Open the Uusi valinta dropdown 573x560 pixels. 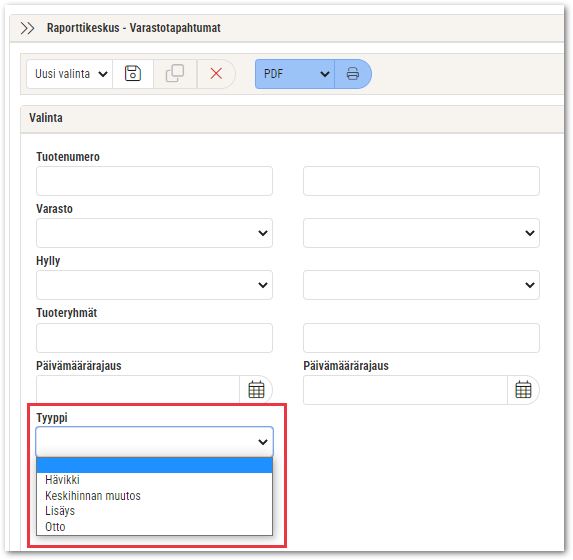(70, 74)
